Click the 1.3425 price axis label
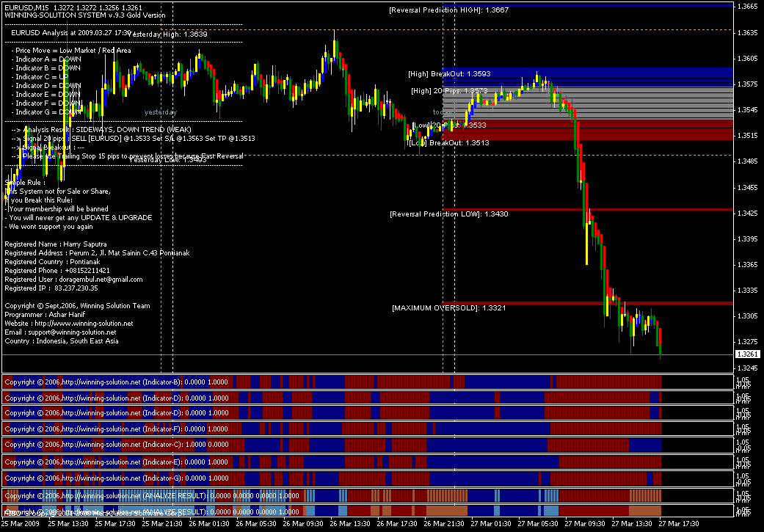The height and width of the screenshot is (532, 764). coord(747,213)
